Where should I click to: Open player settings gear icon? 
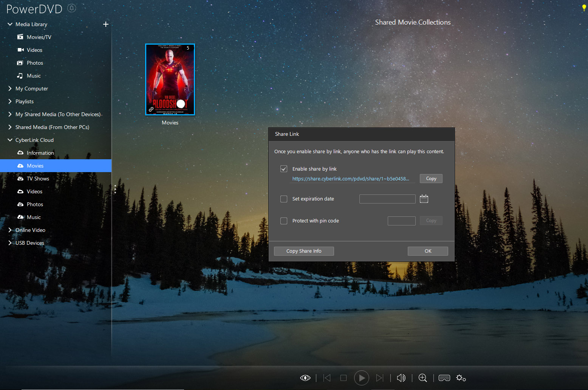[461, 378]
